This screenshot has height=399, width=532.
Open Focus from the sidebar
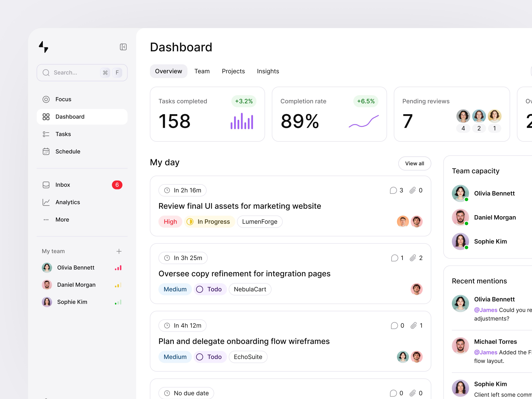tap(63, 99)
